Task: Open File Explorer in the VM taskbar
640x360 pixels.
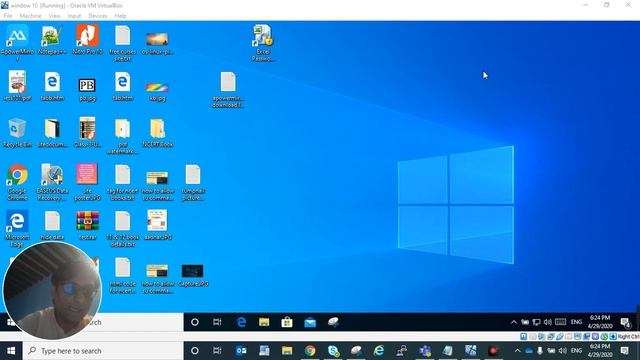Action: point(264,322)
